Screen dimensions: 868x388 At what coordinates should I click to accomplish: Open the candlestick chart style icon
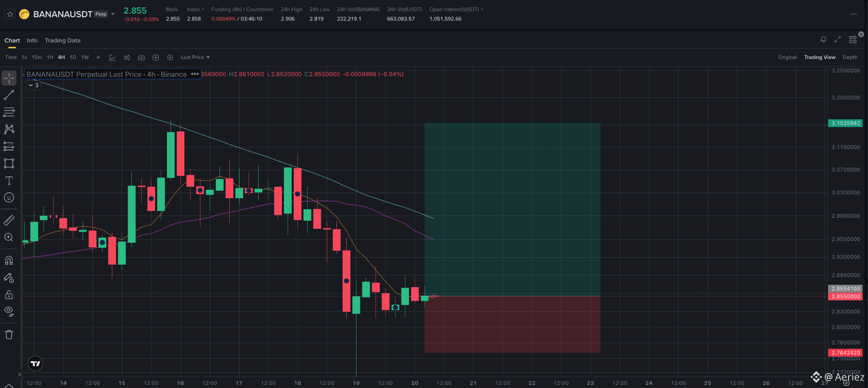(x=127, y=57)
